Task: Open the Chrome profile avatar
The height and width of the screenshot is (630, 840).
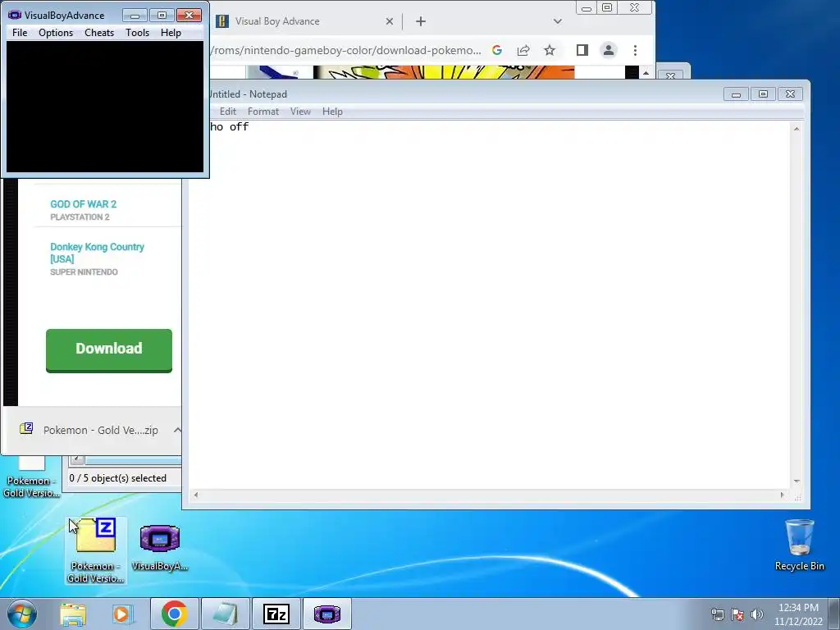Action: 609,50
